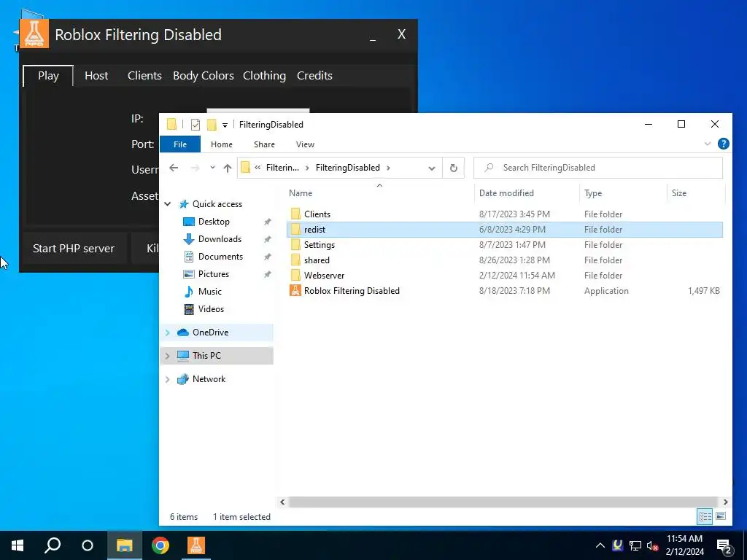747x560 pixels.
Task: Switch to Body Colors tab in launcher
Action: point(203,76)
